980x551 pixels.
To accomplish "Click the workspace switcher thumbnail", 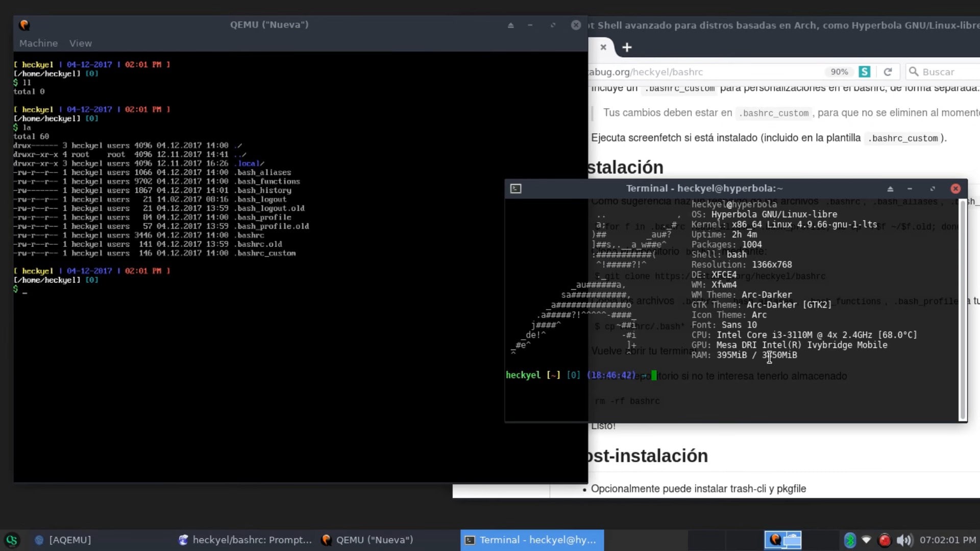I will pyautogui.click(x=783, y=540).
